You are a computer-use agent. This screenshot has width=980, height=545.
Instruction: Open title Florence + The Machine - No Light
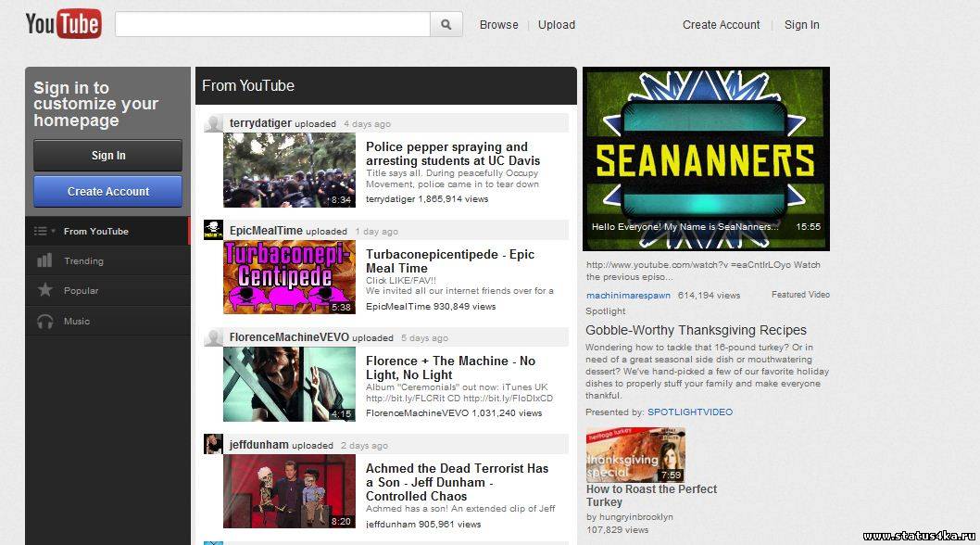point(450,368)
